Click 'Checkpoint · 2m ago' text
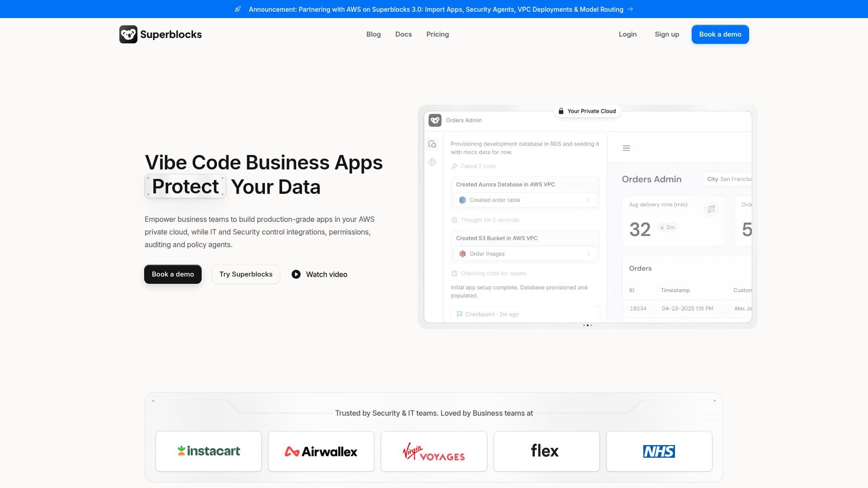This screenshot has width=868, height=488. (x=491, y=314)
